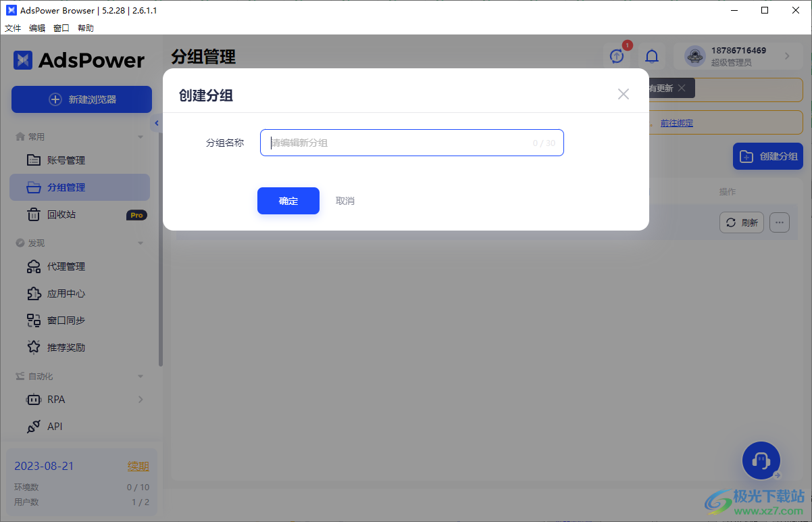Select the 代理管理 proxy management icon

[x=33, y=266]
